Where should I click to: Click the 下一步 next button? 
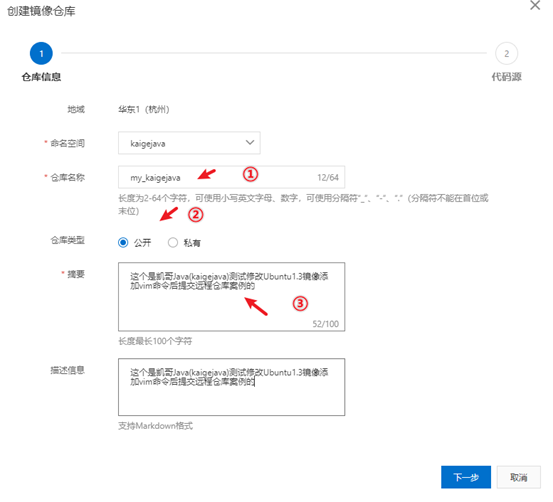click(x=466, y=477)
